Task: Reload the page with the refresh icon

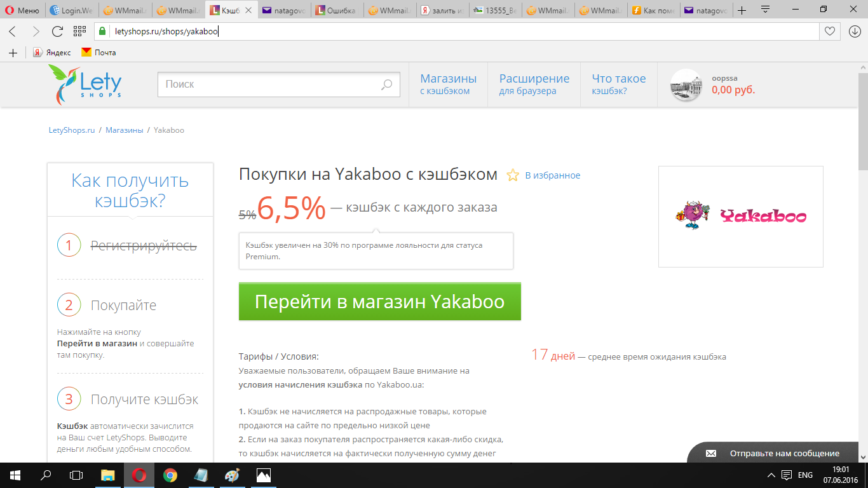Action: (57, 31)
